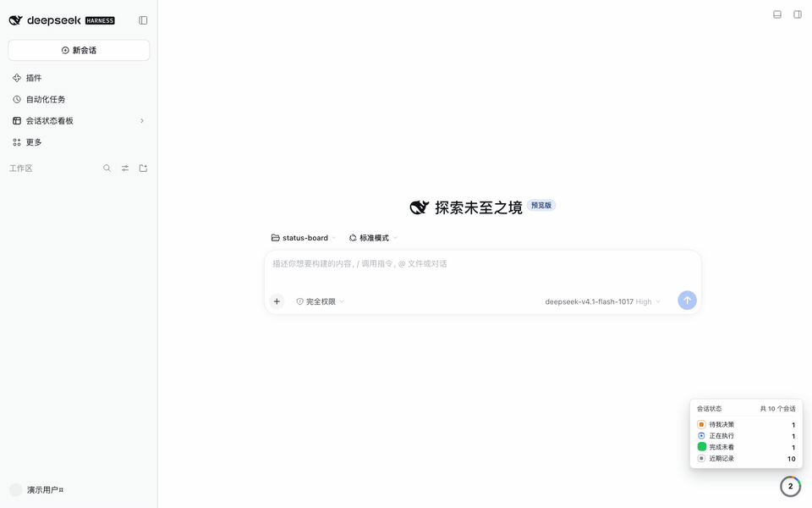Select the 完成未看 status row
This screenshot has width=812, height=508.
pos(746,447)
